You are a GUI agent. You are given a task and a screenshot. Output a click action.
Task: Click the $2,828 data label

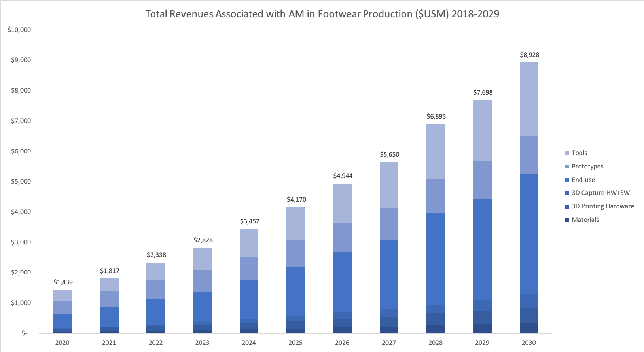[x=203, y=240]
